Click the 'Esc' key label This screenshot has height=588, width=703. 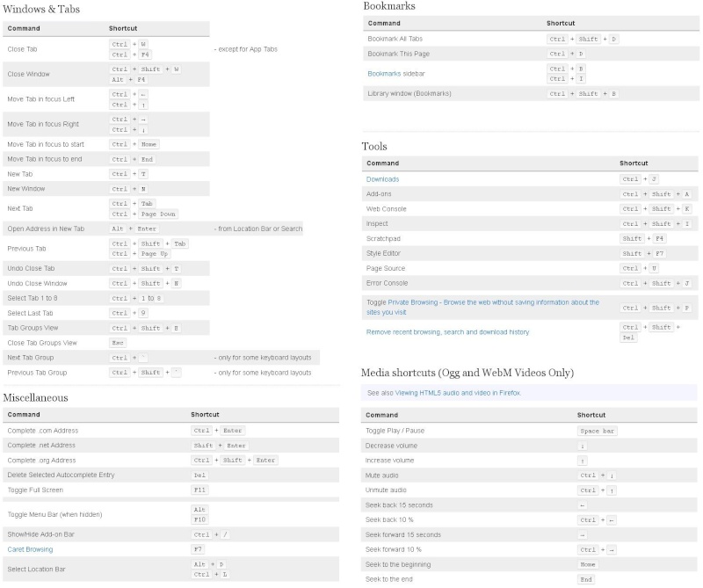pos(118,343)
